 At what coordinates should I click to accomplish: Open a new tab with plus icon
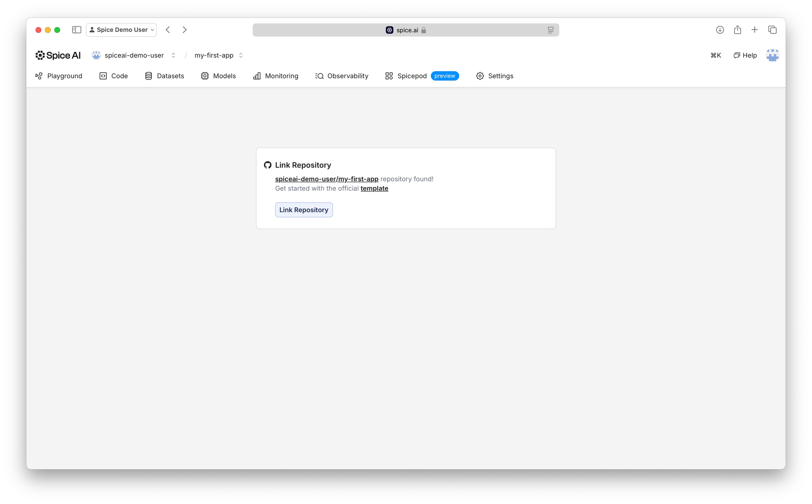(755, 30)
